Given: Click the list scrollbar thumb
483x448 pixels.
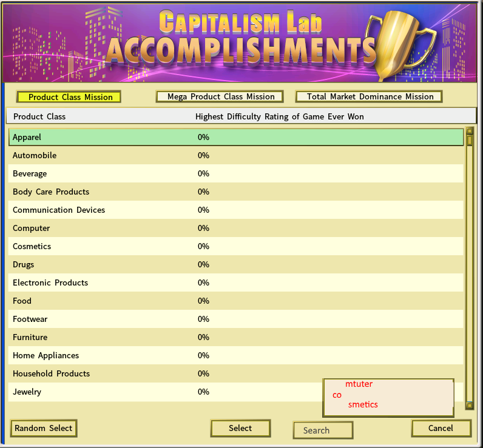Looking at the screenshot, I should pos(470,141).
